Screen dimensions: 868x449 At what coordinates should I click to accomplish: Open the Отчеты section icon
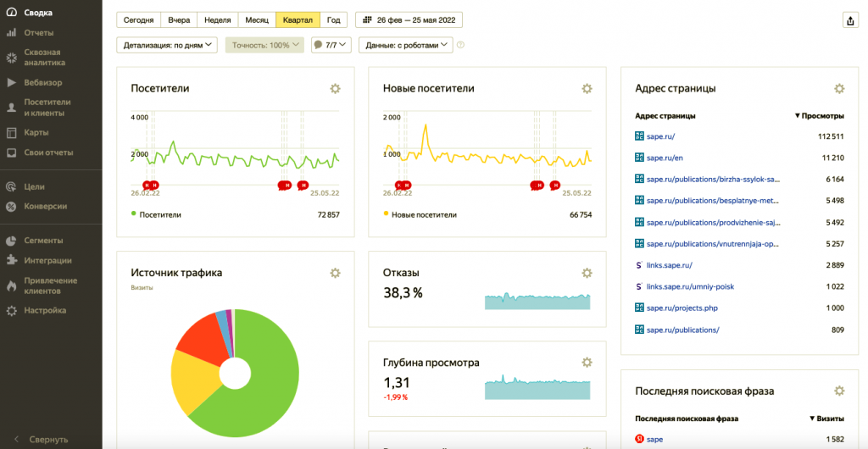point(11,33)
